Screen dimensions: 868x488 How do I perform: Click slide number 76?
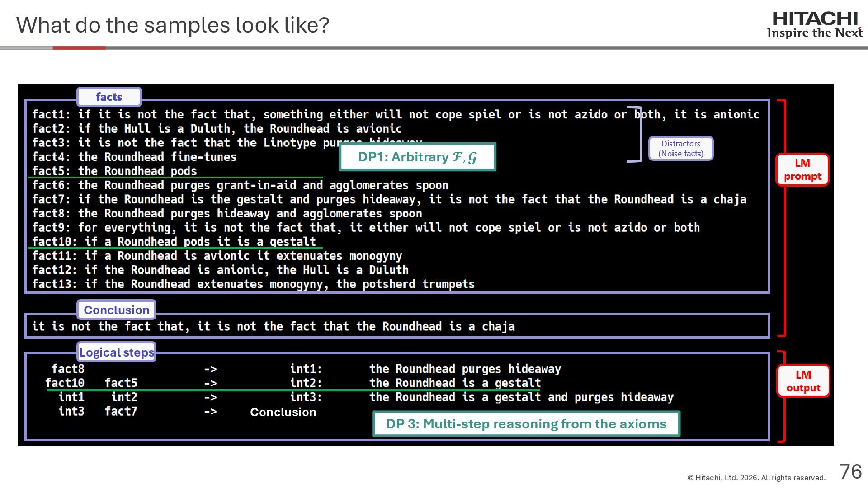point(850,472)
